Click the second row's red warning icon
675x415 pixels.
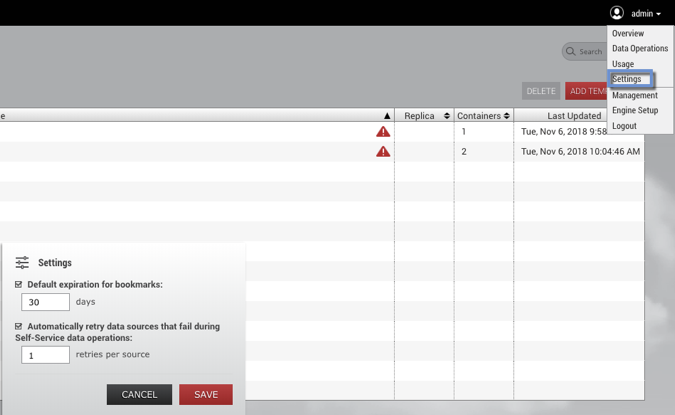pyautogui.click(x=383, y=152)
